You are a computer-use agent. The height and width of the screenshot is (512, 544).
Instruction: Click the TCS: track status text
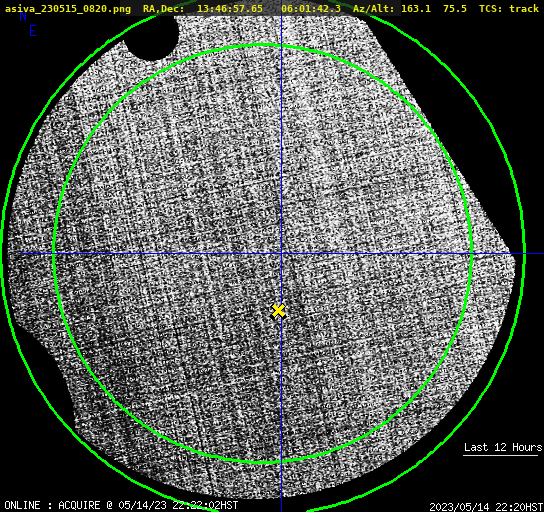[509, 9]
